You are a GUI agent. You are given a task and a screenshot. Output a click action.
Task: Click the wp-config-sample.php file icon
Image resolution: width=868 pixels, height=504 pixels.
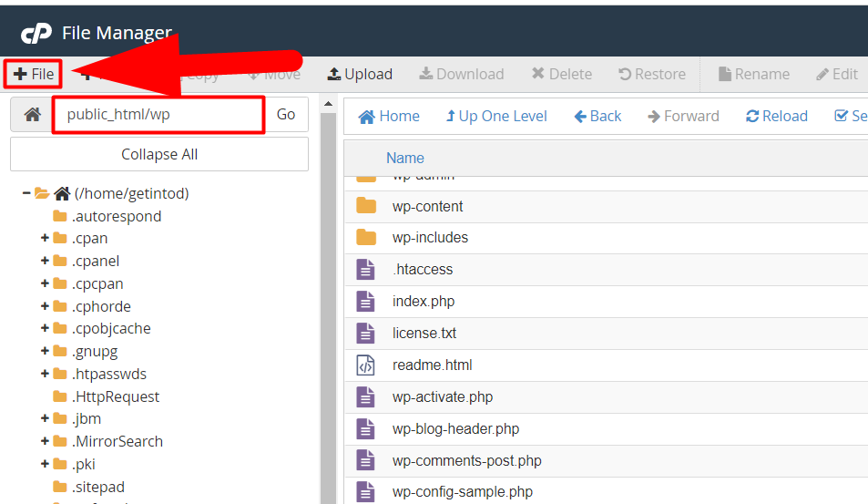pyautogui.click(x=365, y=492)
